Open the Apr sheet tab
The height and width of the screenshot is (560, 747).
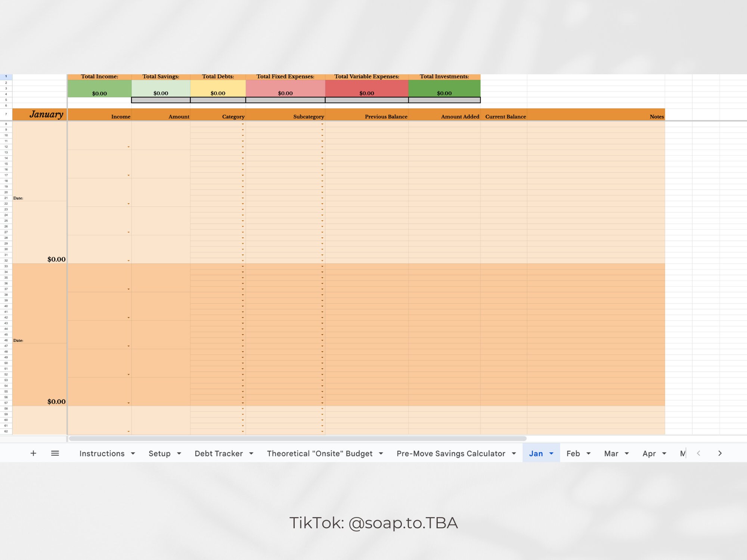650,453
